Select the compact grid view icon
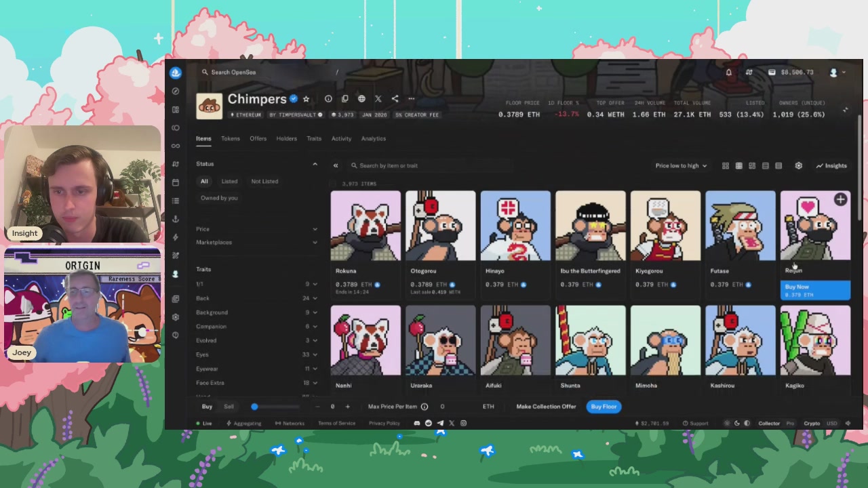This screenshot has width=868, height=488. click(x=738, y=165)
